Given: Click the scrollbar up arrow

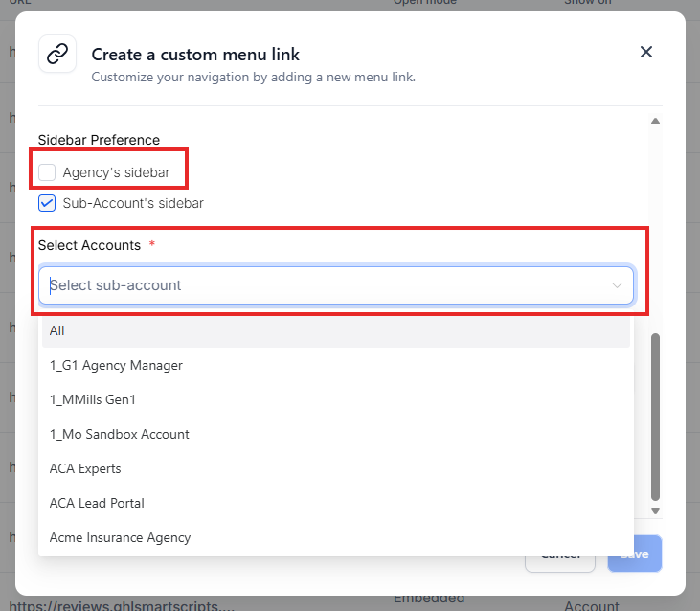Looking at the screenshot, I should (656, 122).
